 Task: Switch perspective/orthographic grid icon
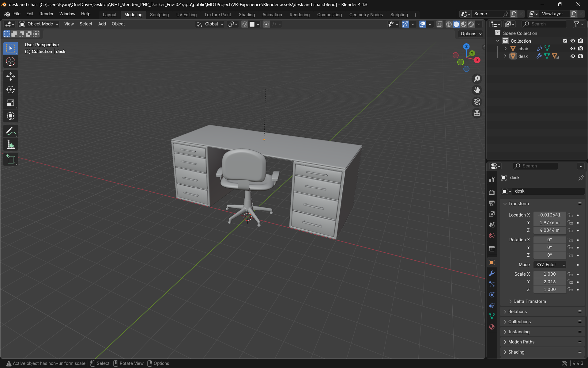tap(477, 113)
